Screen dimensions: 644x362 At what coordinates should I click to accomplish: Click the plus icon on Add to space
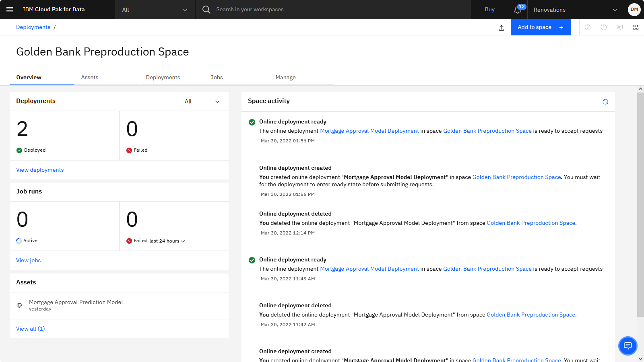point(561,27)
